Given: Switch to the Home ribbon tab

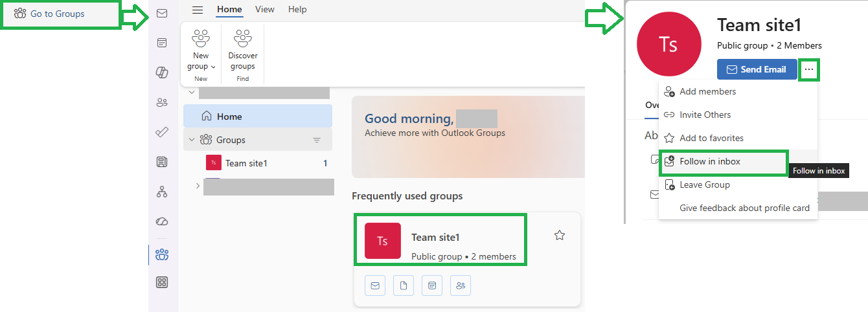Looking at the screenshot, I should (x=229, y=9).
